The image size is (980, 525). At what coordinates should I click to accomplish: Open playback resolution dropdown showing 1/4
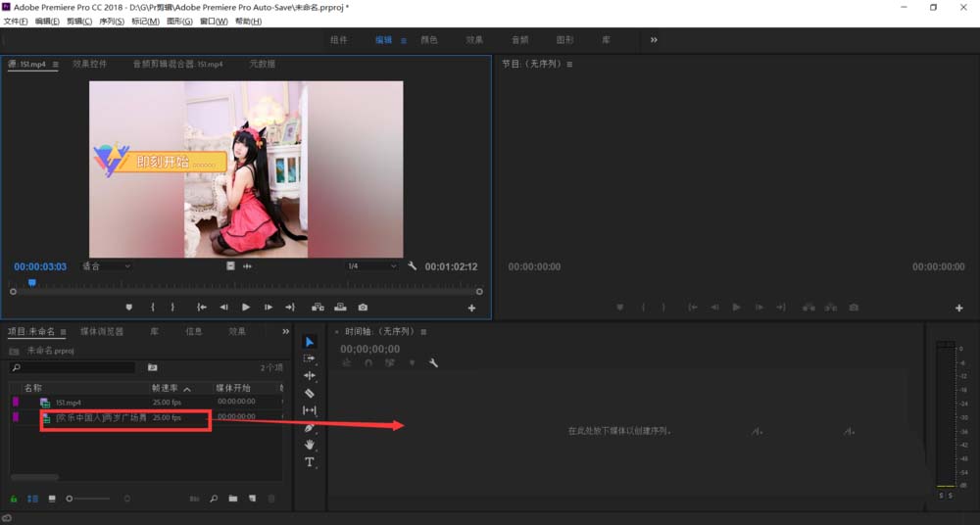coord(372,266)
